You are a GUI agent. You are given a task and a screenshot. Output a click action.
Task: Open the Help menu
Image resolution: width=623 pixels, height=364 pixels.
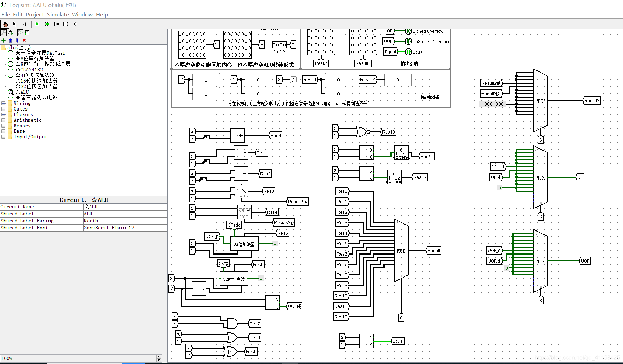[x=102, y=14]
